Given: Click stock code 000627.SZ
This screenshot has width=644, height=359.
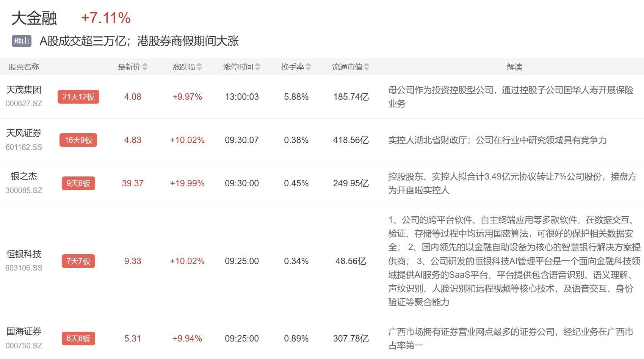Looking at the screenshot, I should 24,104.
